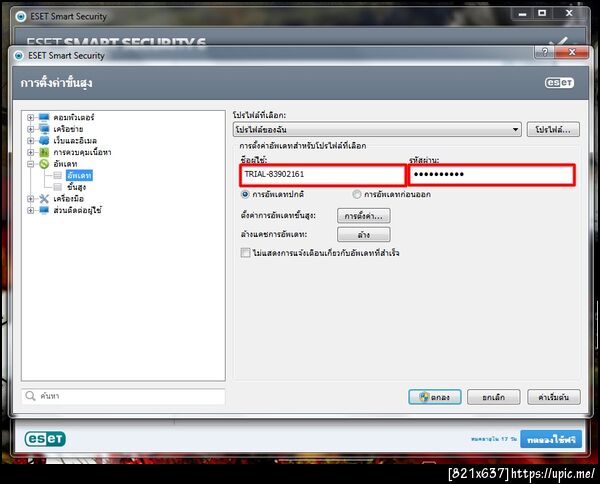Click the โปรไฟล์... button
Image resolution: width=600 pixels, height=484 pixels.
(553, 129)
